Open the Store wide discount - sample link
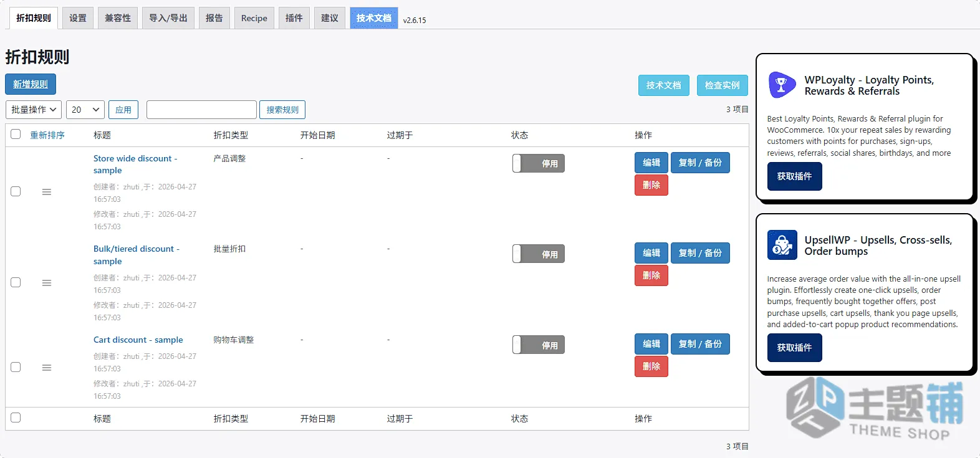Image resolution: width=980 pixels, height=458 pixels. 135,165
